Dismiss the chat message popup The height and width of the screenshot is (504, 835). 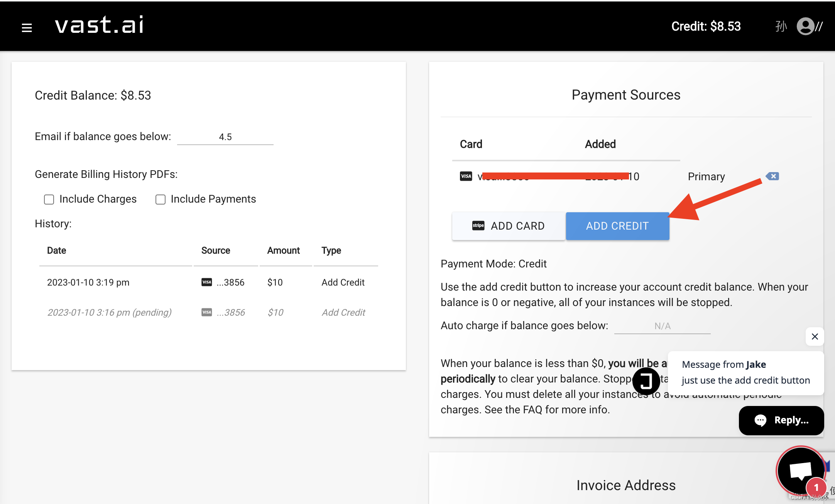[x=815, y=337]
